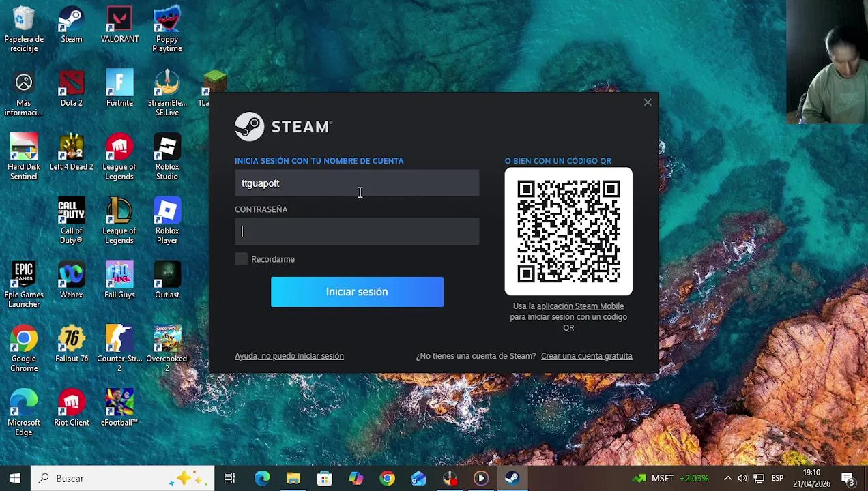Screen dimensions: 868x491
Task: Select the Roblox Player desktop icon
Action: pyautogui.click(x=167, y=222)
